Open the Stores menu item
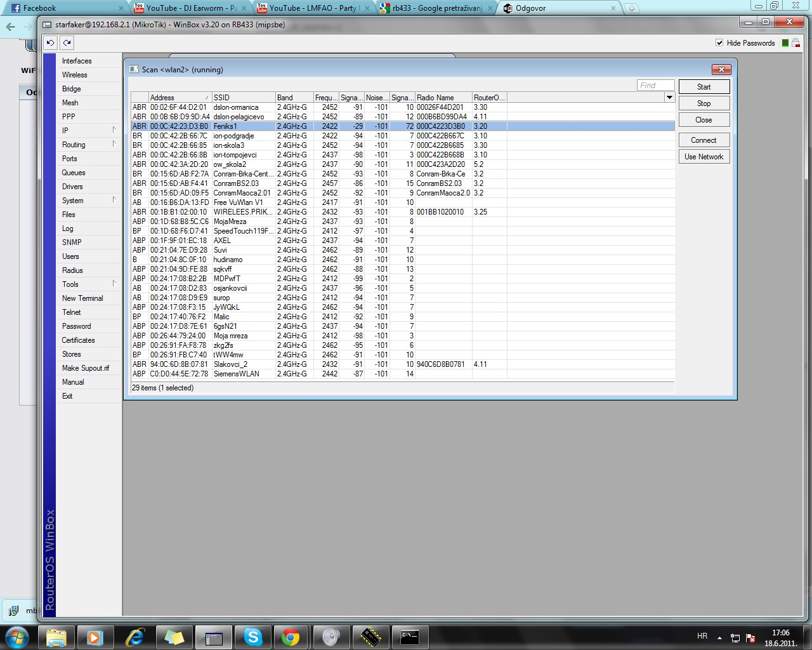Viewport: 812px width, 650px height. (x=72, y=354)
